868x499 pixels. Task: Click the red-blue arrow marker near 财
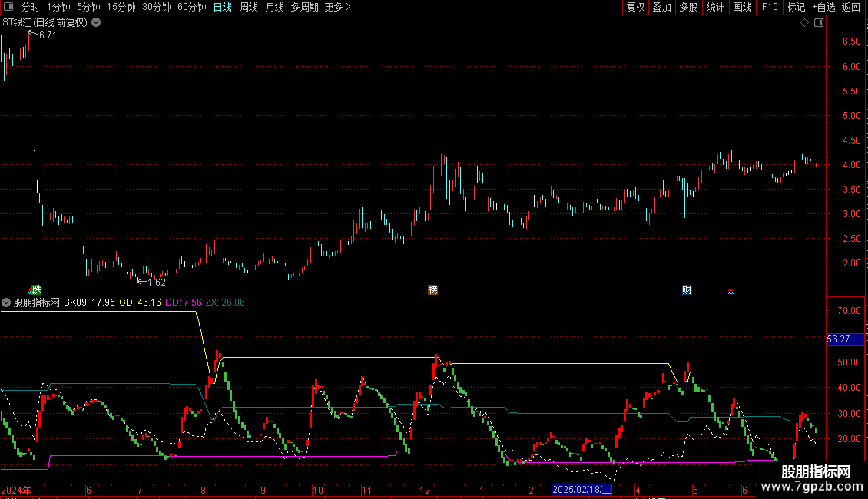coord(731,291)
